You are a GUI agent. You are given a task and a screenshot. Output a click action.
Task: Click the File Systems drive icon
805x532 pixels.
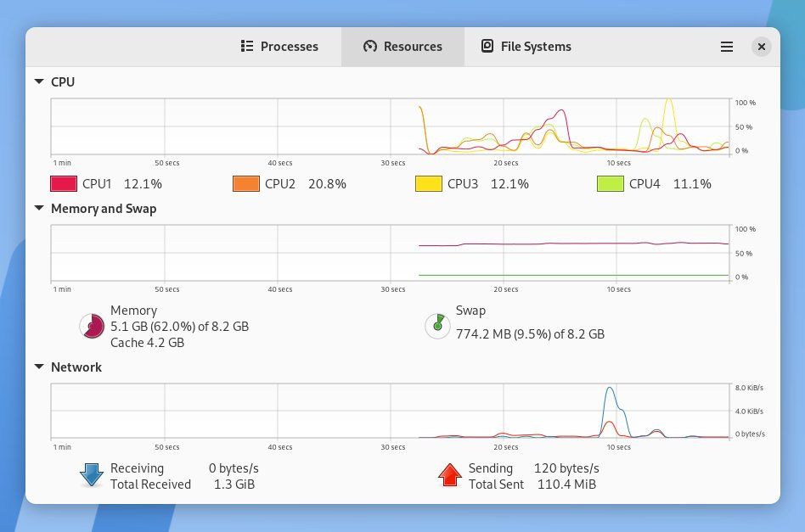[487, 47]
